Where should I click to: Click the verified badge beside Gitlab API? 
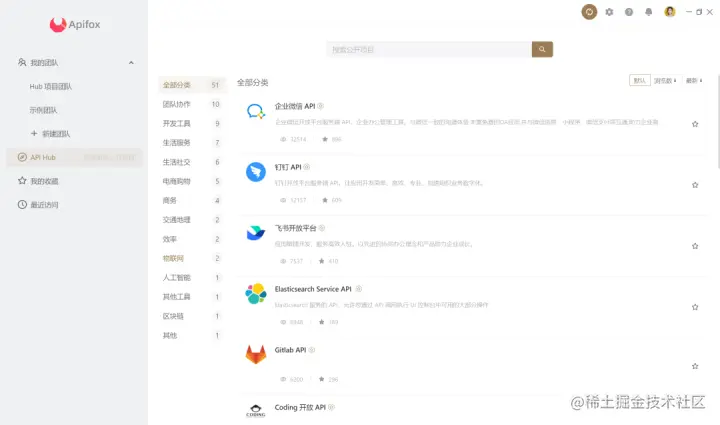pos(312,350)
